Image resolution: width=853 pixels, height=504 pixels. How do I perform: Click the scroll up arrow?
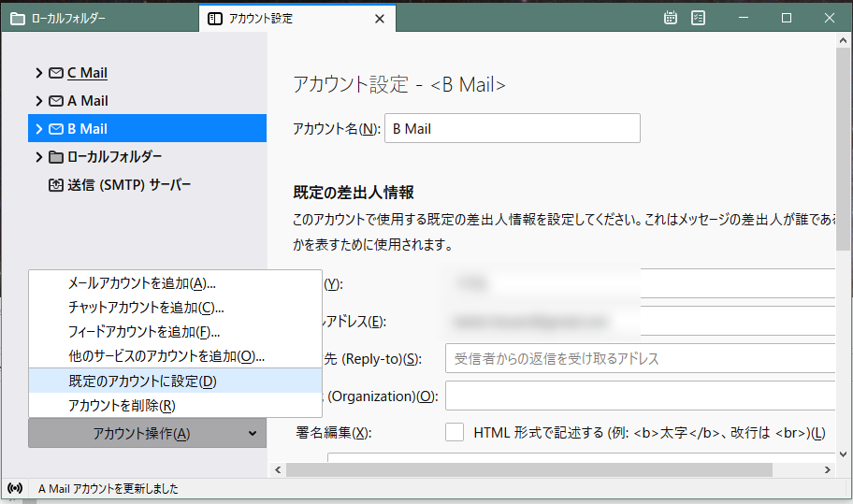[843, 40]
